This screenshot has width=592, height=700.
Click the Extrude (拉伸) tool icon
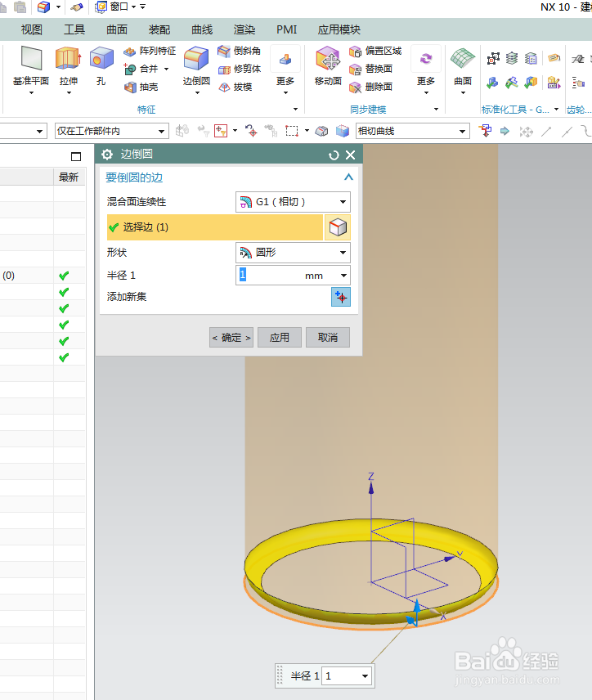69,59
